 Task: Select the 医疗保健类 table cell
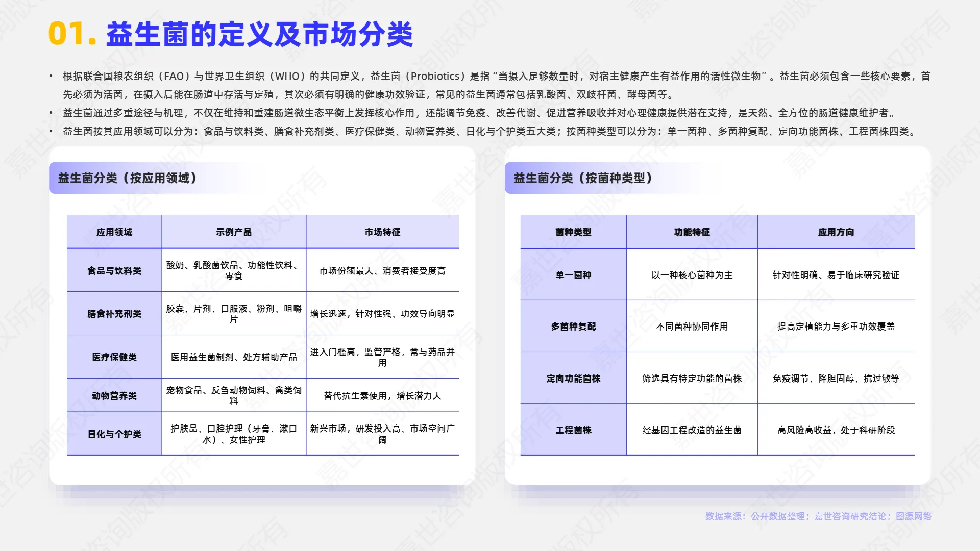(114, 357)
